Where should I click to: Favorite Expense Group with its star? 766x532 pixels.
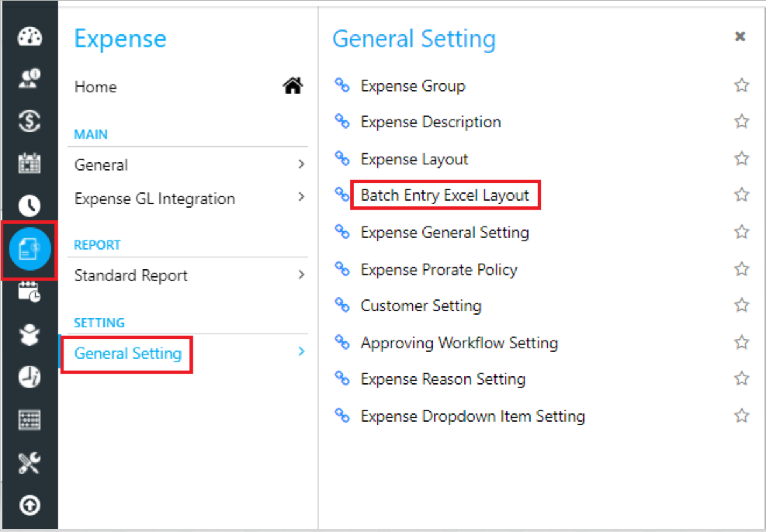(x=741, y=85)
